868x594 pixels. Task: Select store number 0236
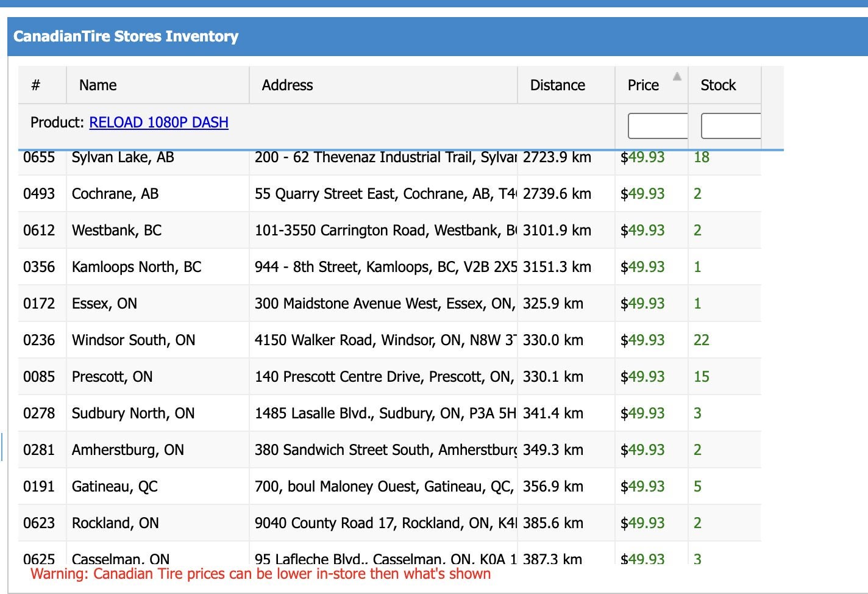coord(39,340)
